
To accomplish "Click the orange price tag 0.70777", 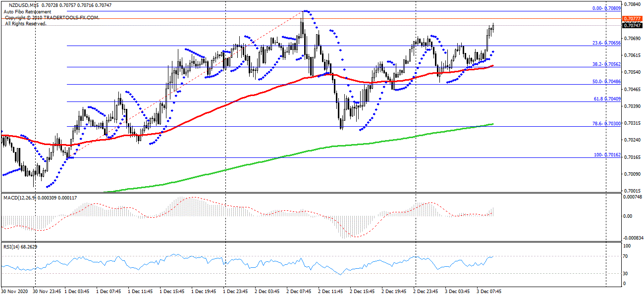I will coord(632,19).
